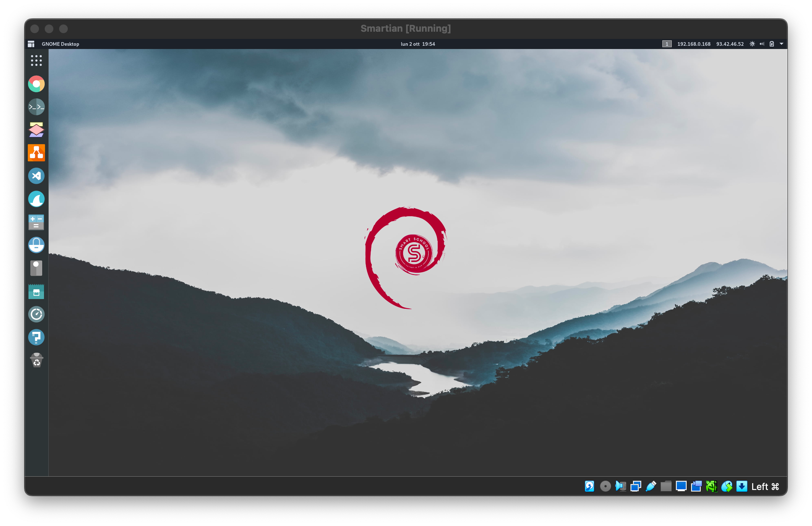Open the Trash bin in the dock

pyautogui.click(x=36, y=360)
